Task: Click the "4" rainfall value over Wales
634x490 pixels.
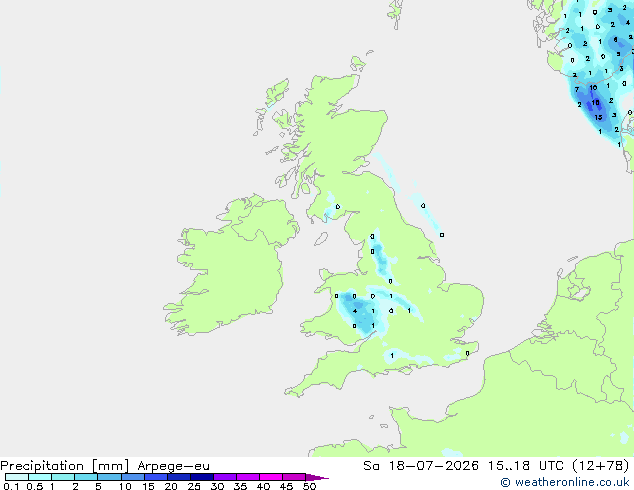Action: (x=355, y=311)
